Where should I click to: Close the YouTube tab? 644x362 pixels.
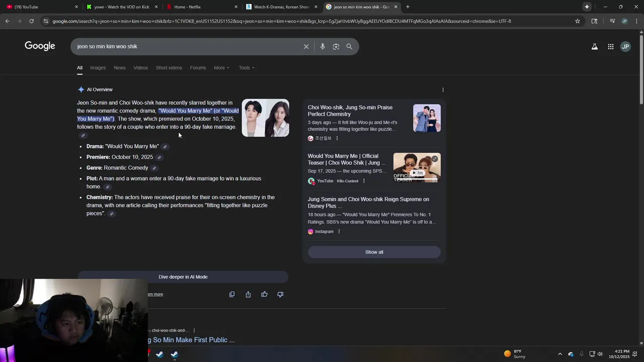point(76,7)
